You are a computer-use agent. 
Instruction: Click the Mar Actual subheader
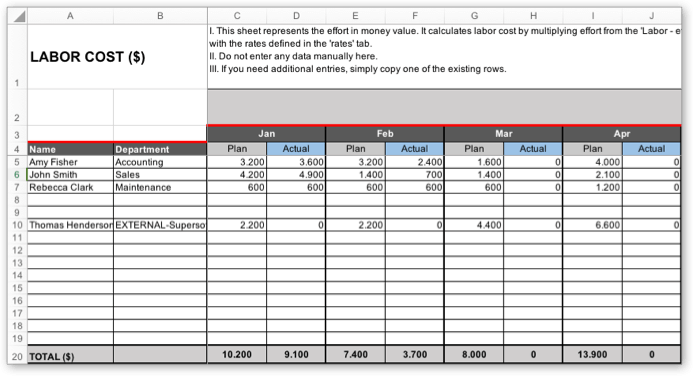[x=533, y=149]
